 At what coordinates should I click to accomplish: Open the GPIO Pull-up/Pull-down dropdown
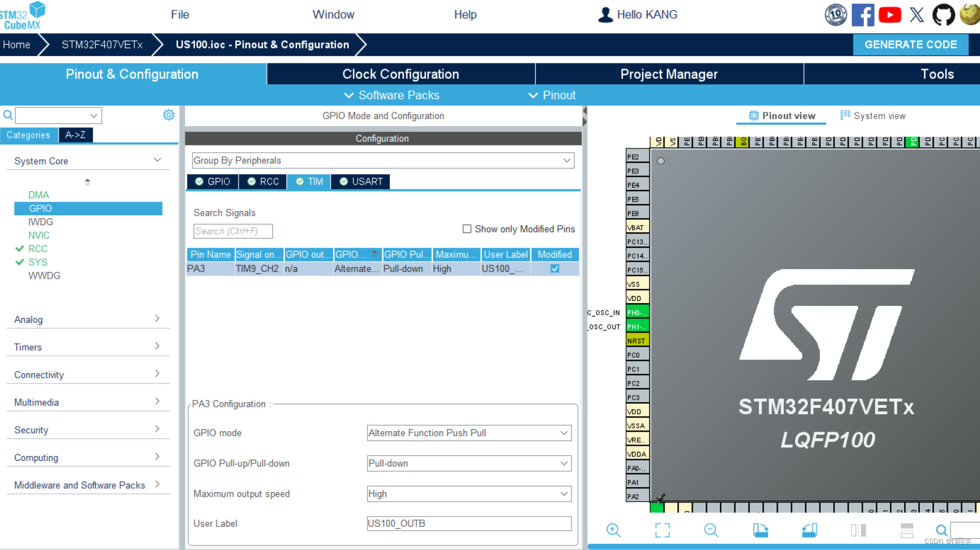point(469,463)
